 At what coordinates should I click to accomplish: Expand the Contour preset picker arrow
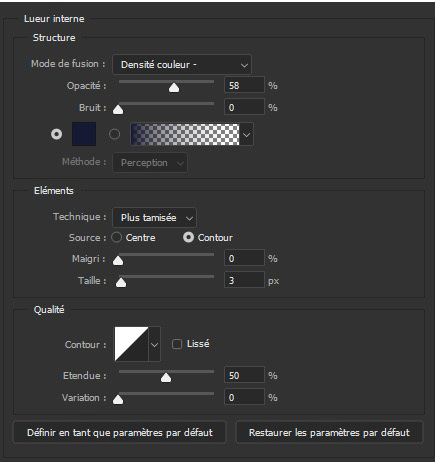pos(154,344)
